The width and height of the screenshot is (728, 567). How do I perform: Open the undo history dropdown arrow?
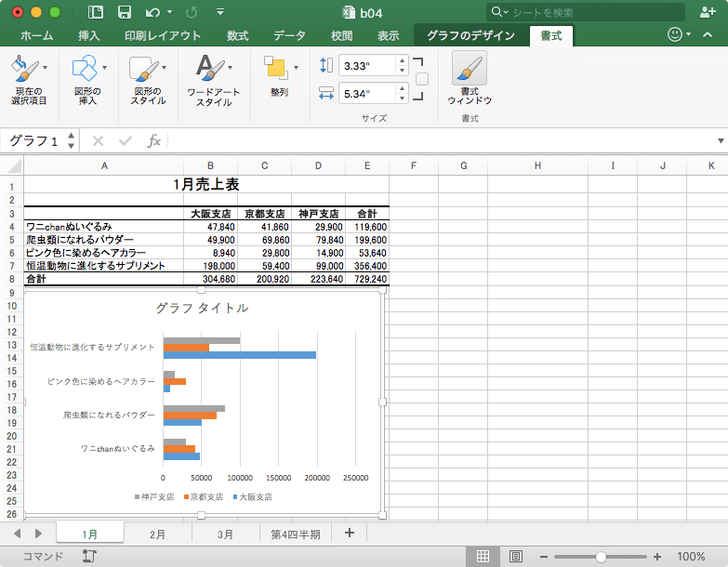click(x=170, y=12)
